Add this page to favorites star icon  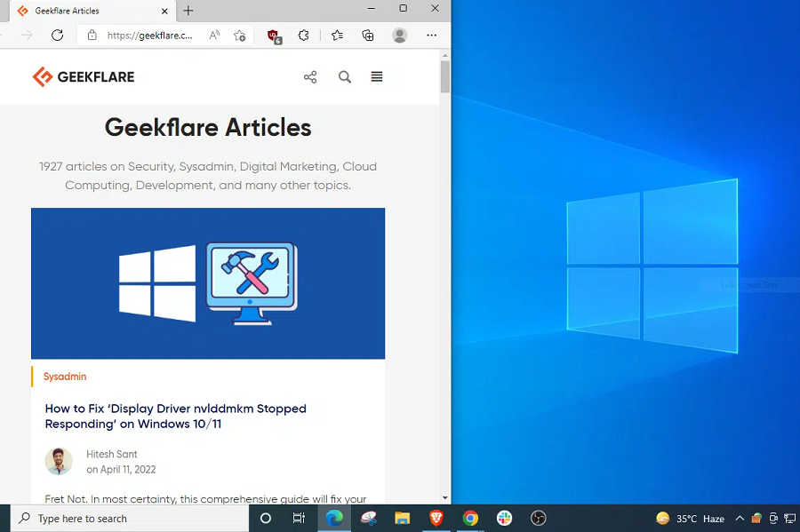pyautogui.click(x=240, y=36)
